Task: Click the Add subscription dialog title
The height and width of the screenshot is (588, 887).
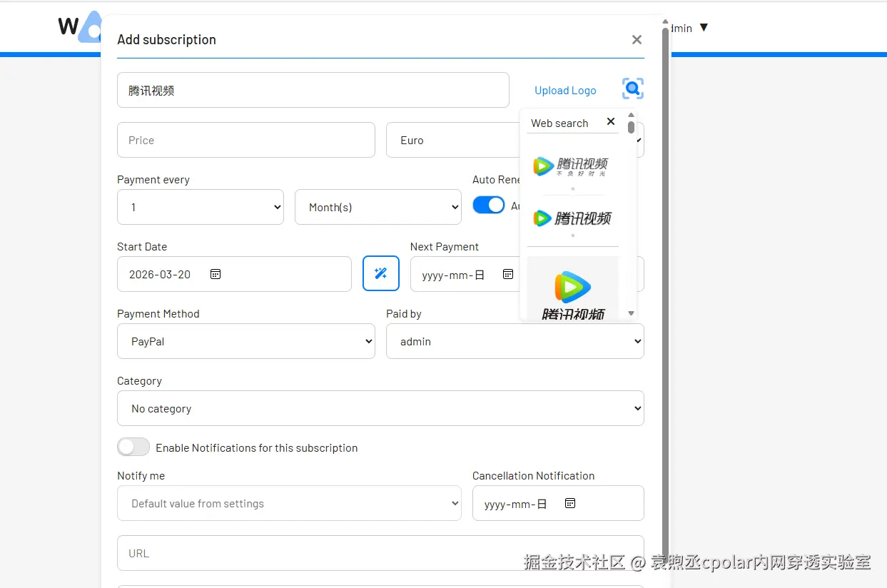Action: coord(166,39)
